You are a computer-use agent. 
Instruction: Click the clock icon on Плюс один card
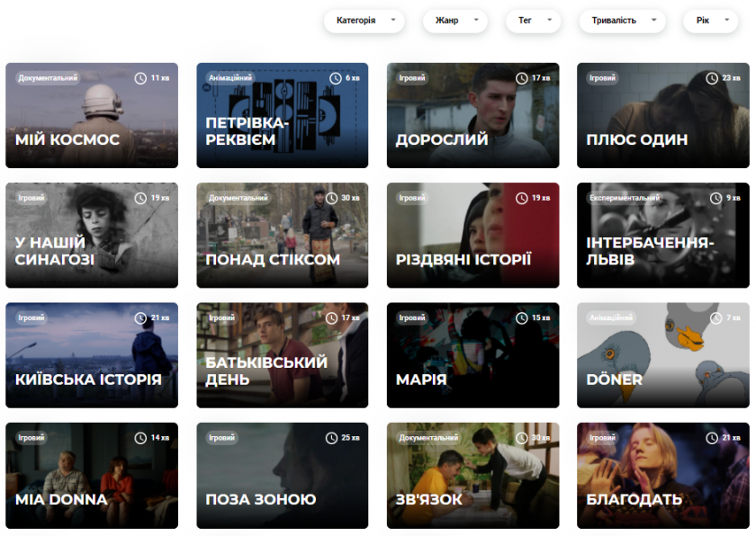711,78
